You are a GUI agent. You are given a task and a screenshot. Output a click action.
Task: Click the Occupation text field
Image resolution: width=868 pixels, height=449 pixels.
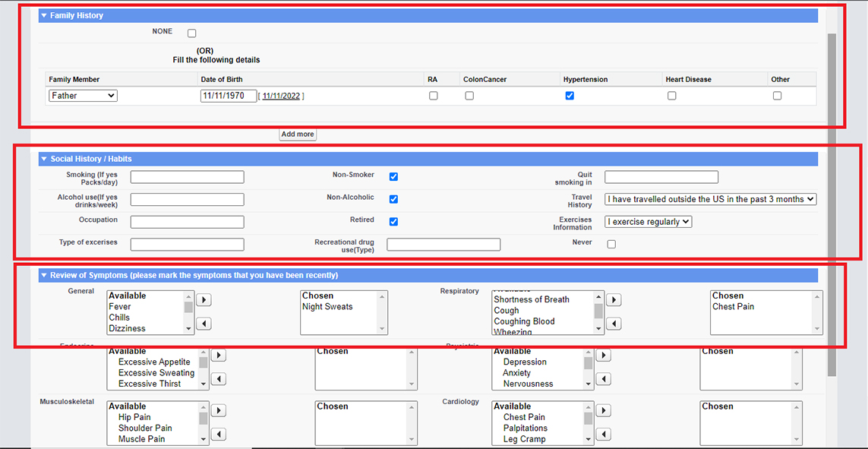[x=187, y=222]
